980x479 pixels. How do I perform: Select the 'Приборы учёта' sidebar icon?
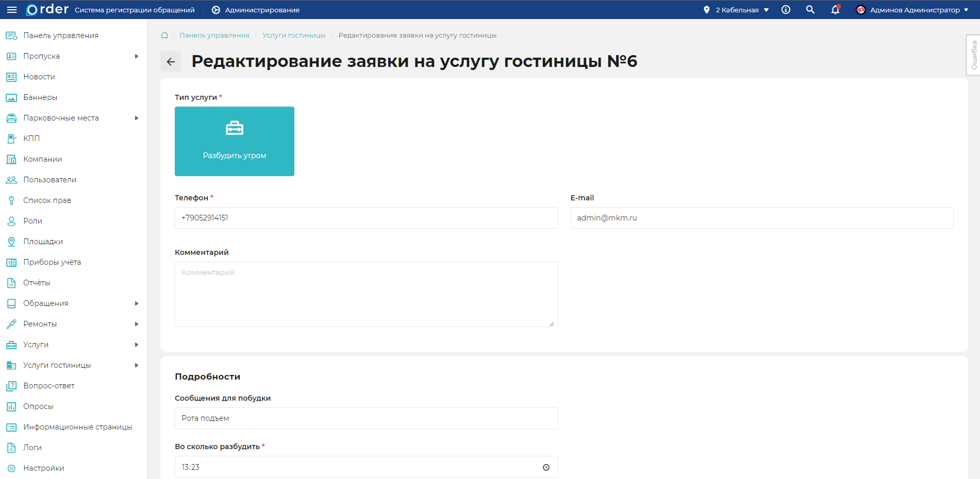(11, 262)
